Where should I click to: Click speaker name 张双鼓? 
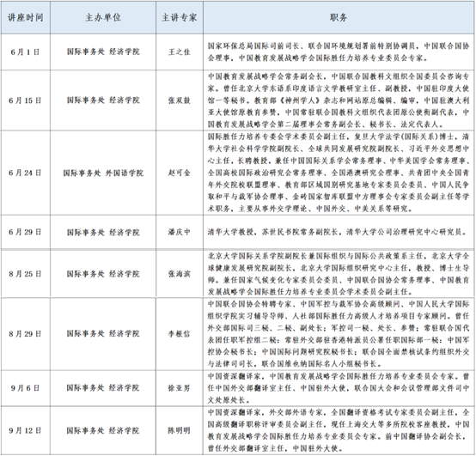[x=180, y=100]
